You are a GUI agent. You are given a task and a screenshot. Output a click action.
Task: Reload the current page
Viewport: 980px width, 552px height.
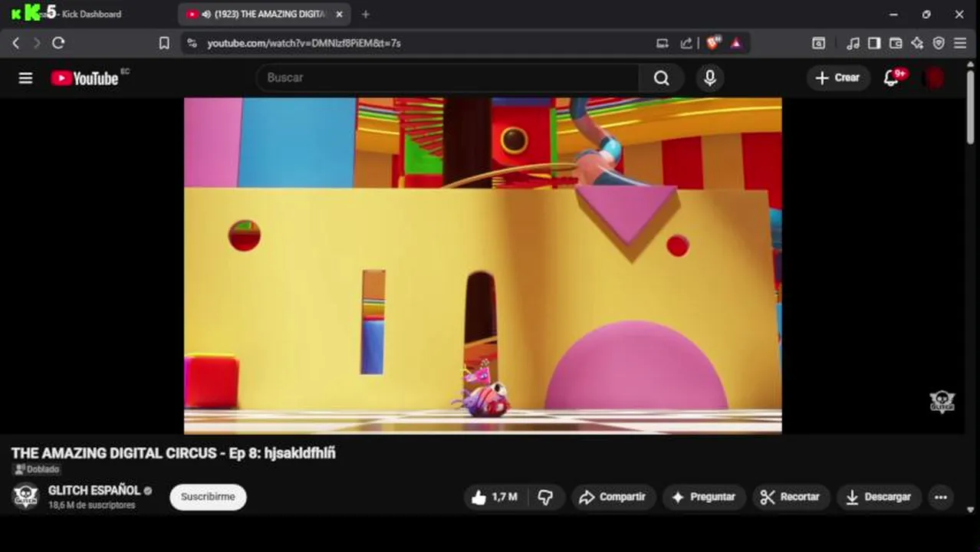[x=58, y=43]
